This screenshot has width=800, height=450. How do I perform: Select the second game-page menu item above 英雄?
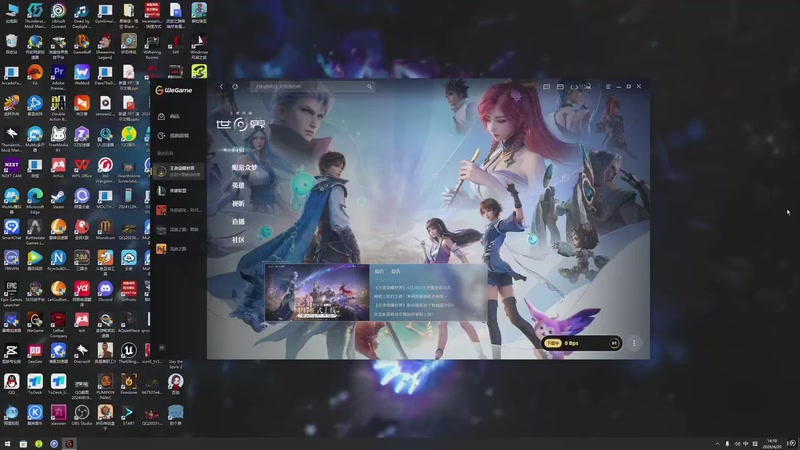point(244,167)
